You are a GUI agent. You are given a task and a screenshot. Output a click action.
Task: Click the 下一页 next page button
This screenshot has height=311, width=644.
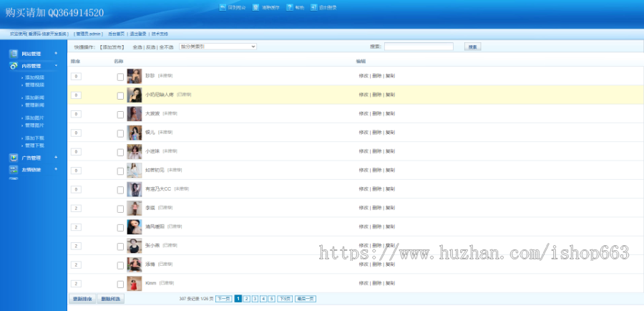pos(223,299)
